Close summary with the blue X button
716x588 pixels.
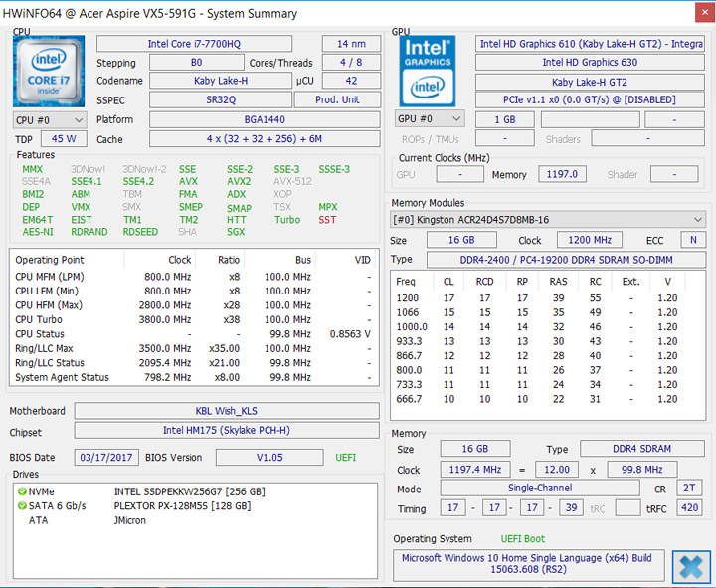689,566
